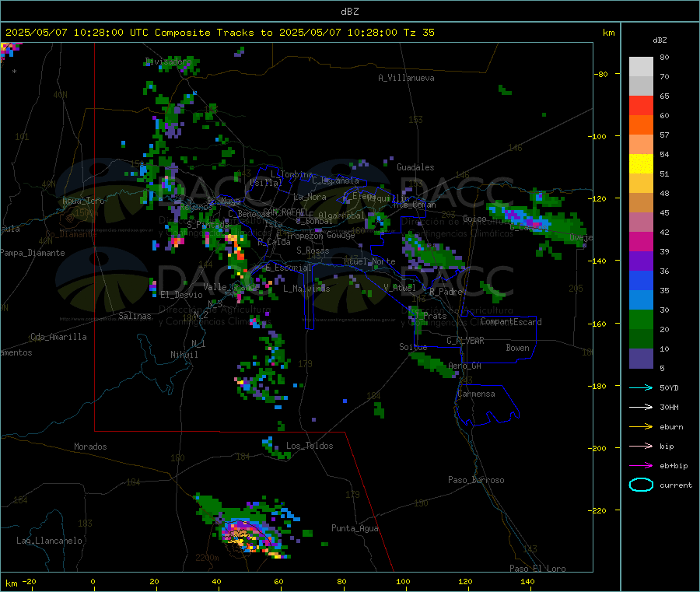Click the bip pink arrow legend icon
This screenshot has height=592, width=700.
click(x=641, y=446)
